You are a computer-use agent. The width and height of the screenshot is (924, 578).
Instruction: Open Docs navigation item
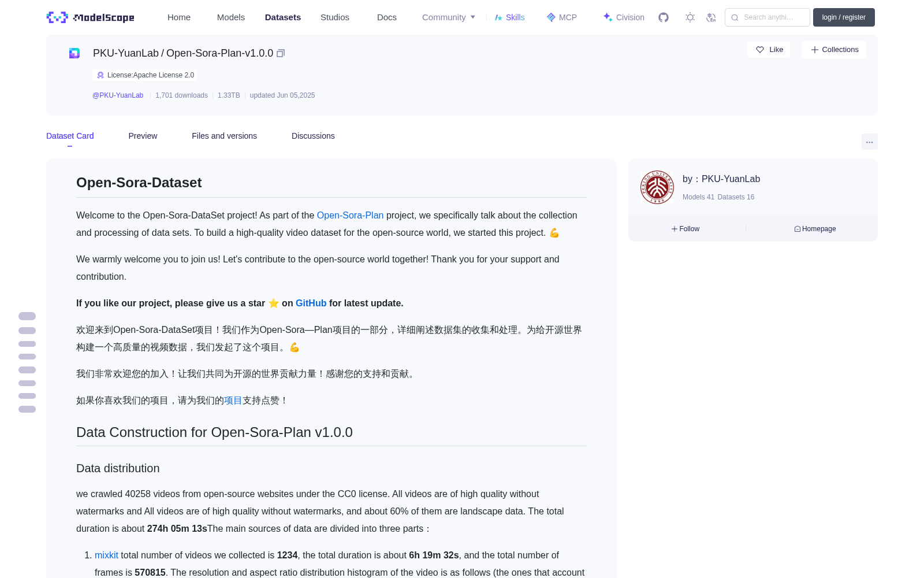[x=387, y=17]
